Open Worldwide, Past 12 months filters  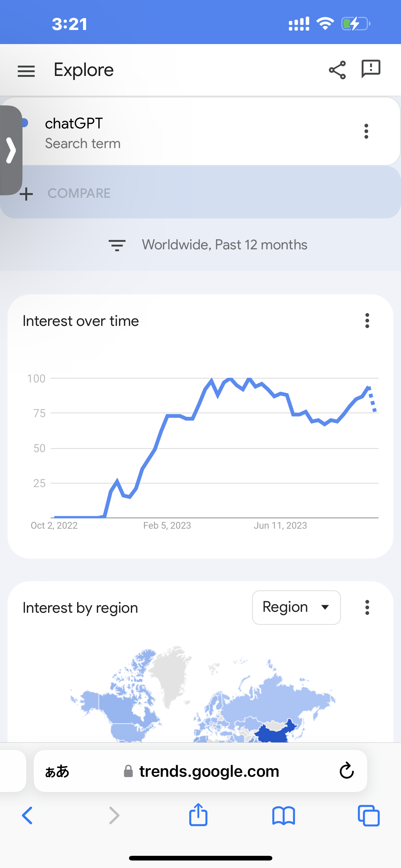208,245
